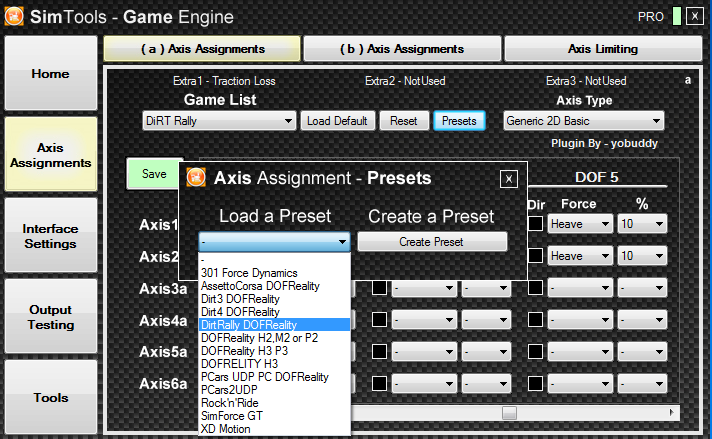Toggle DOF 4 Dir box for Axis3a
The width and height of the screenshot is (712, 439).
click(x=379, y=287)
